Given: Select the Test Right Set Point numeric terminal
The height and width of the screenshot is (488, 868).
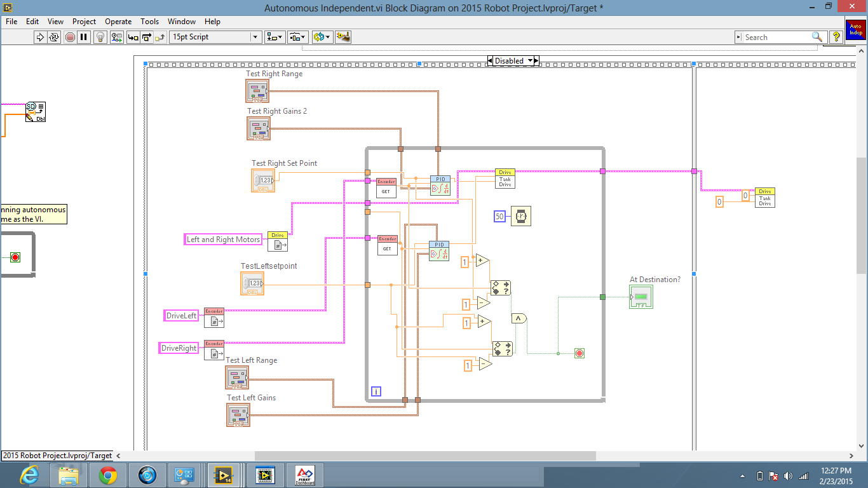Looking at the screenshot, I should pos(263,180).
